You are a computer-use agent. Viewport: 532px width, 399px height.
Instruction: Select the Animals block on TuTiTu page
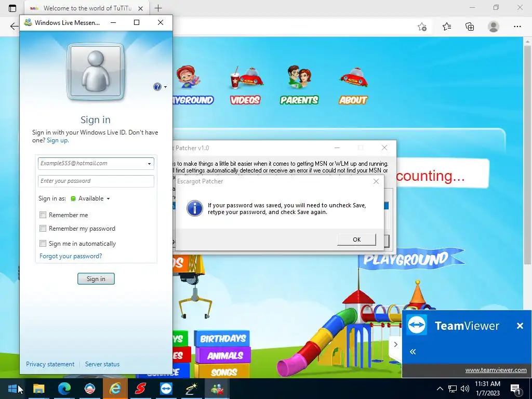pyautogui.click(x=224, y=355)
